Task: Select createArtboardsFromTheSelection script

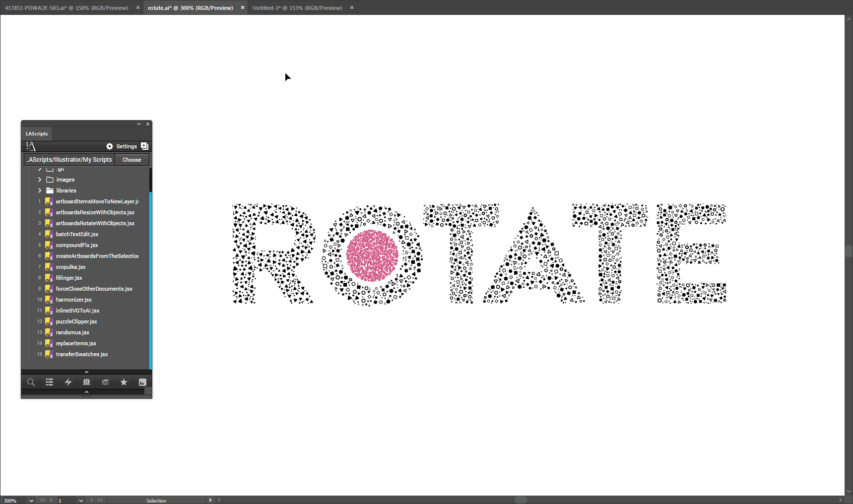Action: click(x=85, y=256)
